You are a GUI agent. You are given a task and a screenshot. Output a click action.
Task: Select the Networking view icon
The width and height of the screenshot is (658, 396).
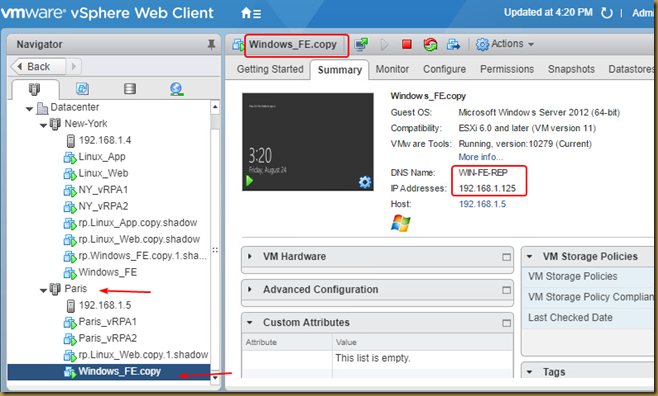(177, 89)
